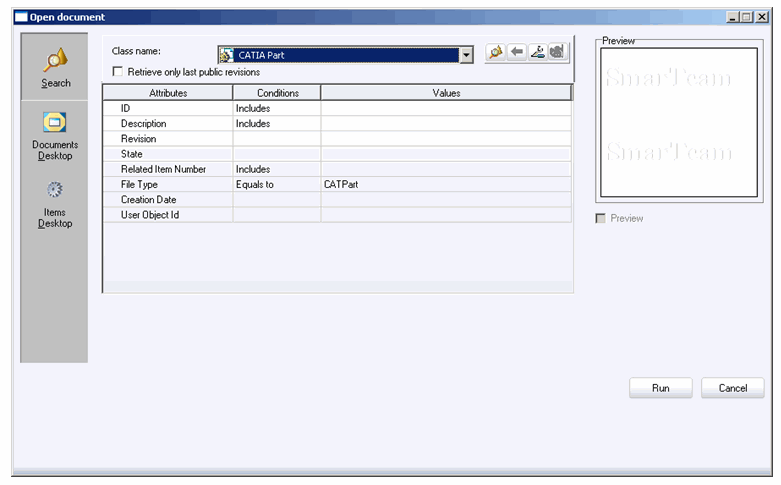Screen dimensions: 781x485
Task: Click the CATIA Part class icon
Action: 227,55
